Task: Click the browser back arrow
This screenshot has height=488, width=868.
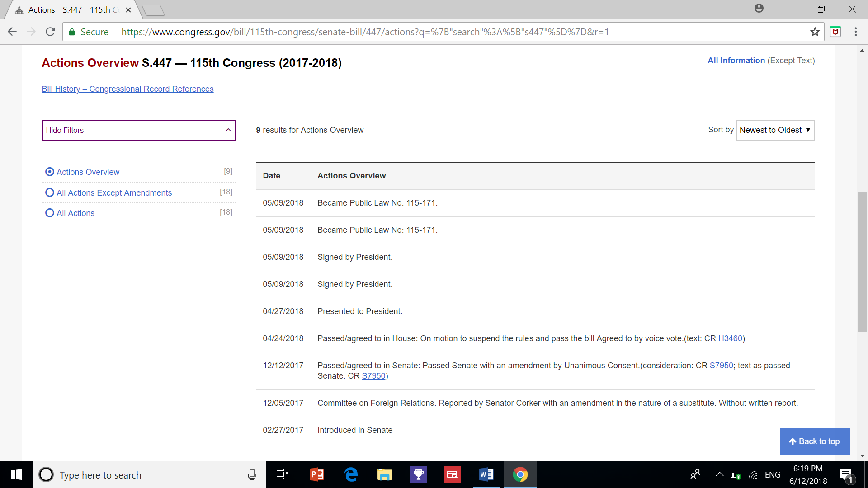Action: click(x=12, y=32)
